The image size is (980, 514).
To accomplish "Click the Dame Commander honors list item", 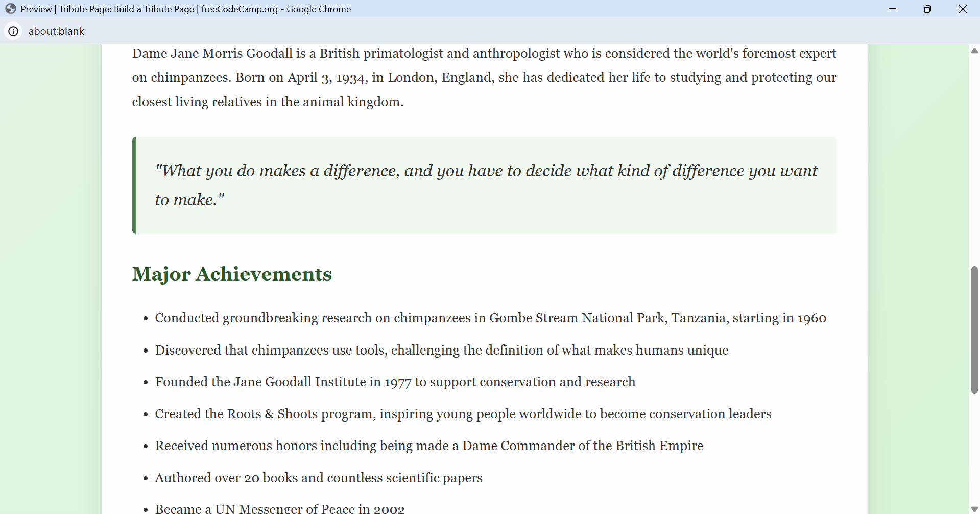I will [x=429, y=446].
